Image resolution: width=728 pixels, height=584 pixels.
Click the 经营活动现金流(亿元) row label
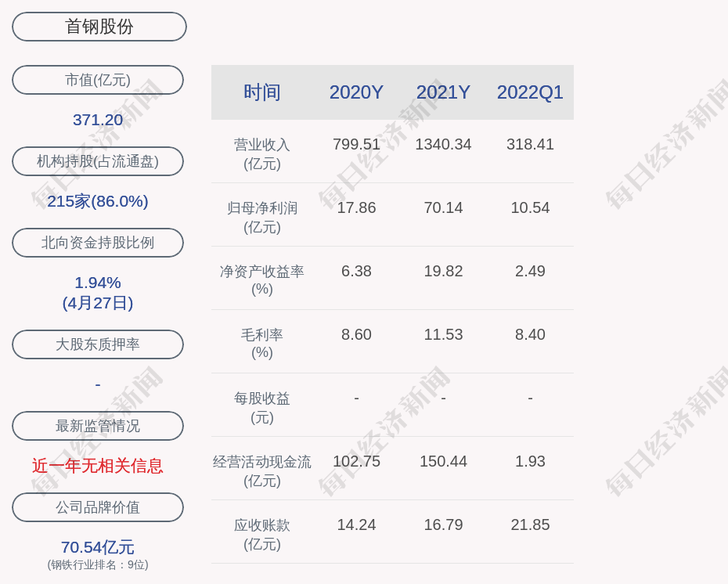tap(262, 470)
